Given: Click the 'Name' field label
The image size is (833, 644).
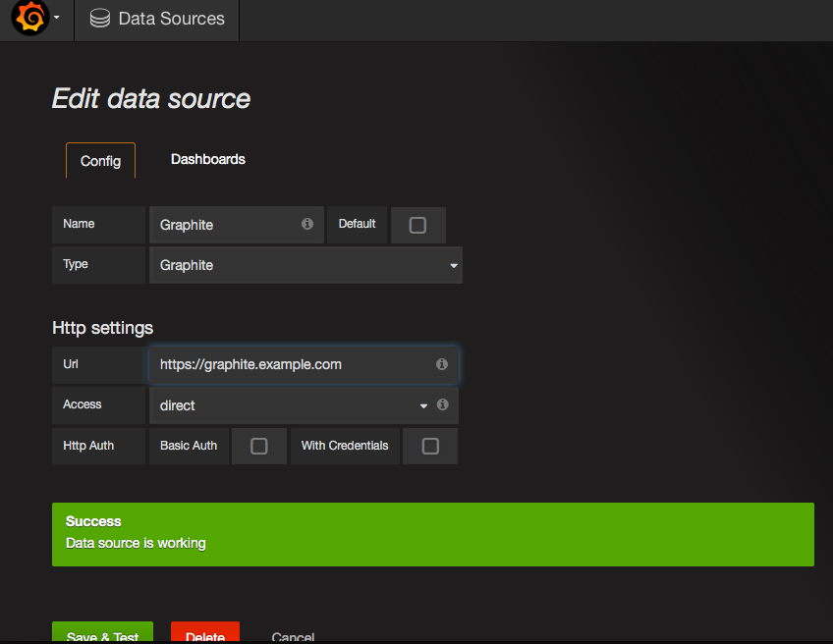Looking at the screenshot, I should (79, 224).
